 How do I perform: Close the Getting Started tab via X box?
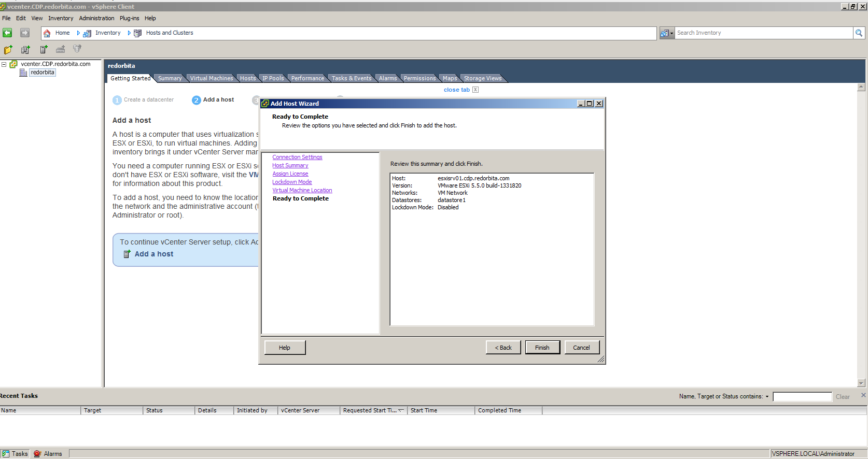pos(475,90)
